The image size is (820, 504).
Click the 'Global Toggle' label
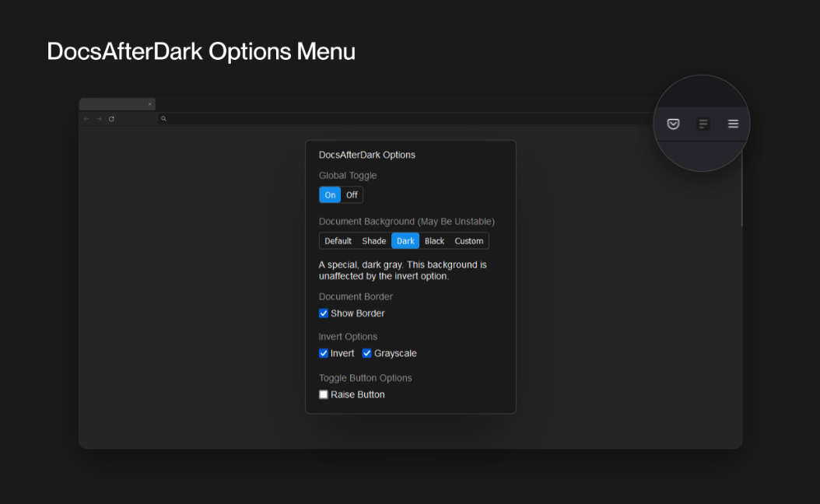pos(348,176)
